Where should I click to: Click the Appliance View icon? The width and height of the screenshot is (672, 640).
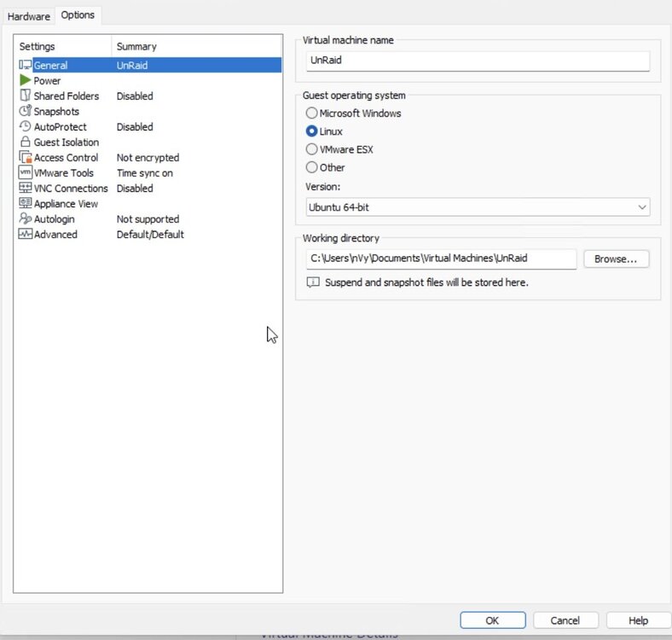tap(26, 203)
